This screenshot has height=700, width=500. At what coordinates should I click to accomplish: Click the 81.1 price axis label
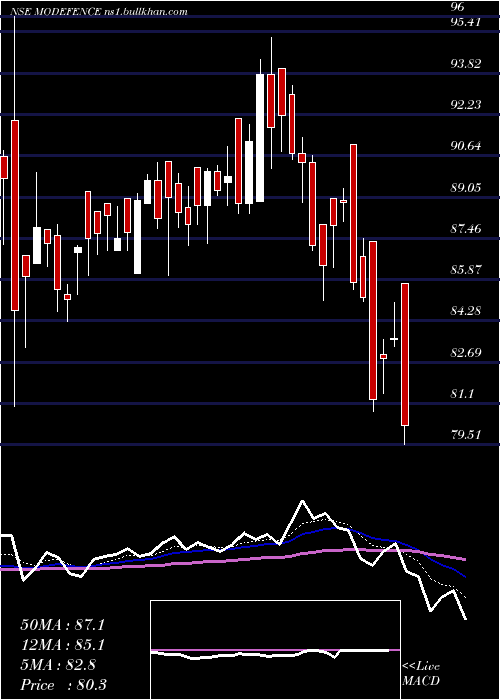(462, 394)
